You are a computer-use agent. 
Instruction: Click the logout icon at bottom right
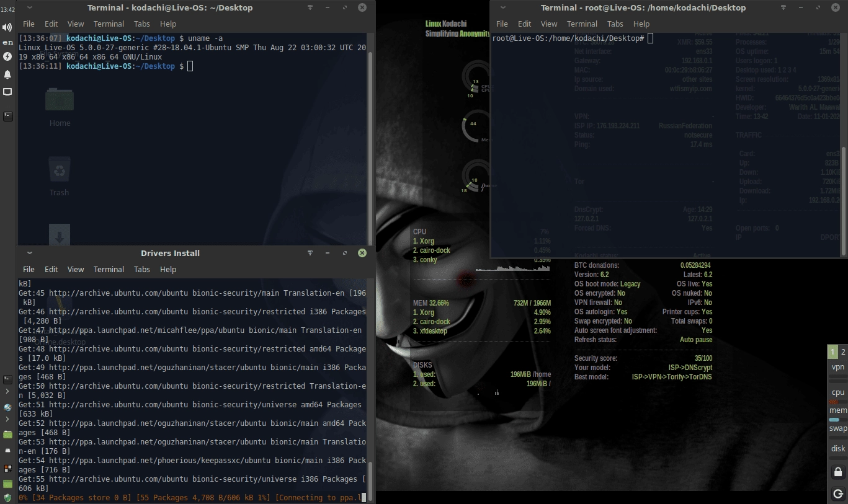[838, 494]
